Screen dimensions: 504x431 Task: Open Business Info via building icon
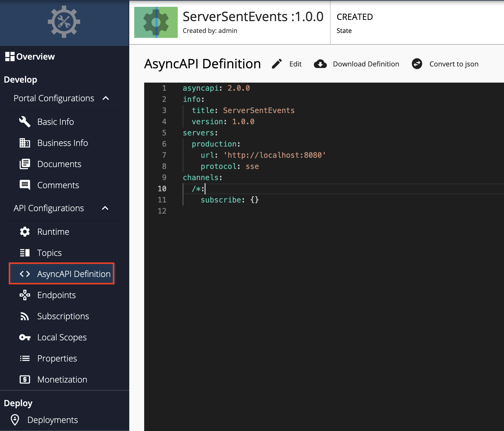tap(25, 143)
